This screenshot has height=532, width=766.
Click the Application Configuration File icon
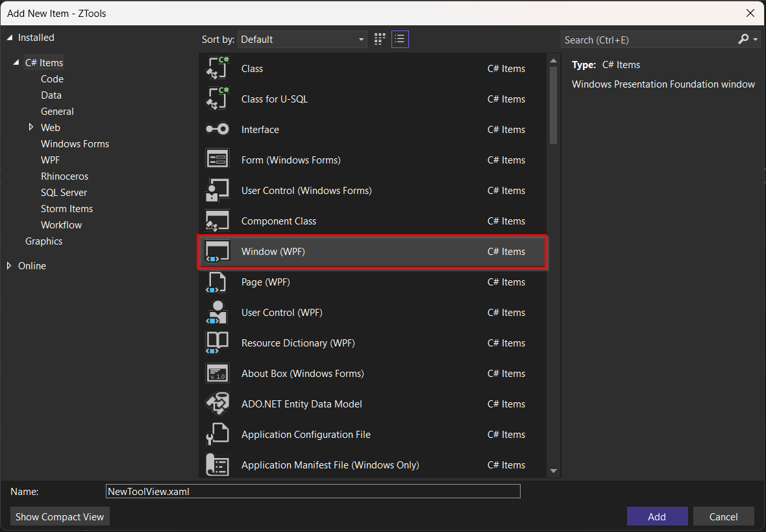[217, 435]
